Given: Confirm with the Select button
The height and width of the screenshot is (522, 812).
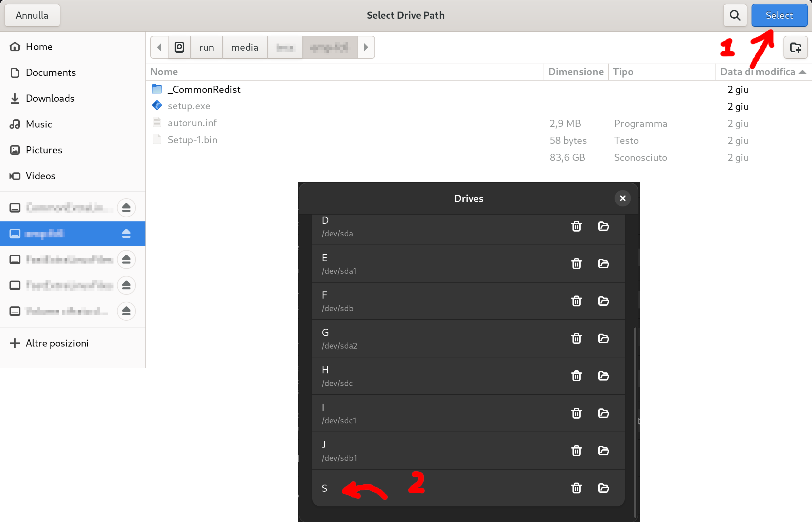Looking at the screenshot, I should pyautogui.click(x=779, y=15).
